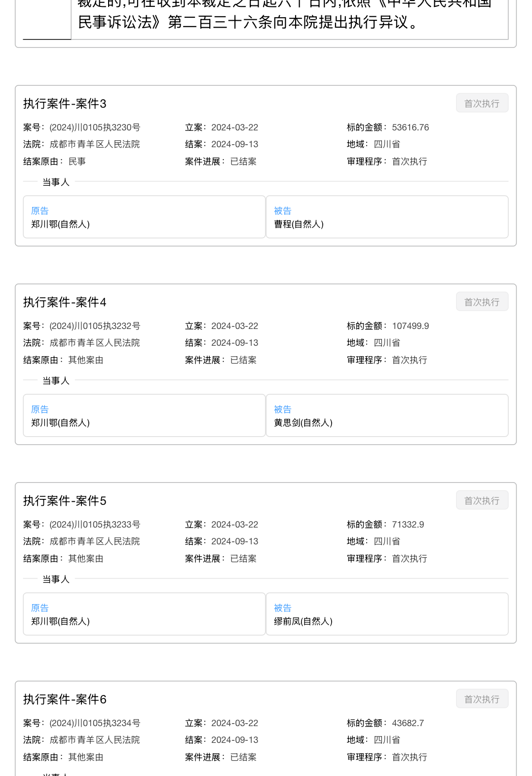532x776 pixels.
Task: Select the 原告 link in 案件4
Action: pyautogui.click(x=40, y=409)
